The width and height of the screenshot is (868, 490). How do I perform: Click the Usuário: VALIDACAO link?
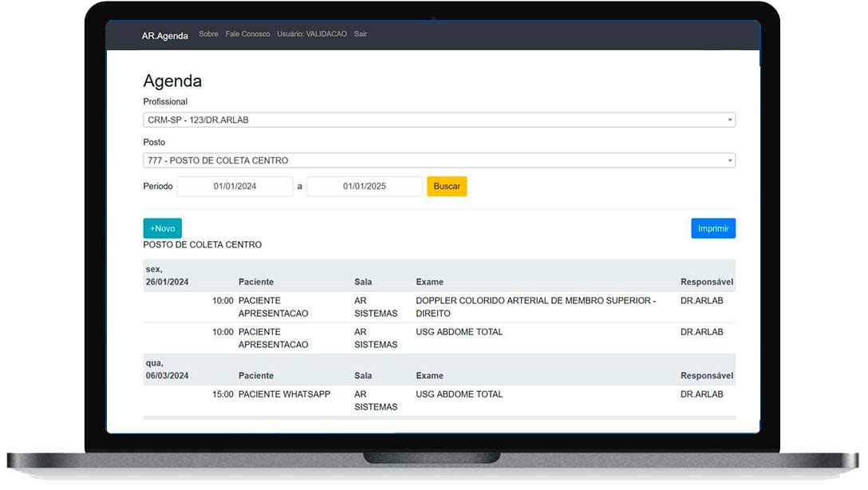click(x=312, y=34)
